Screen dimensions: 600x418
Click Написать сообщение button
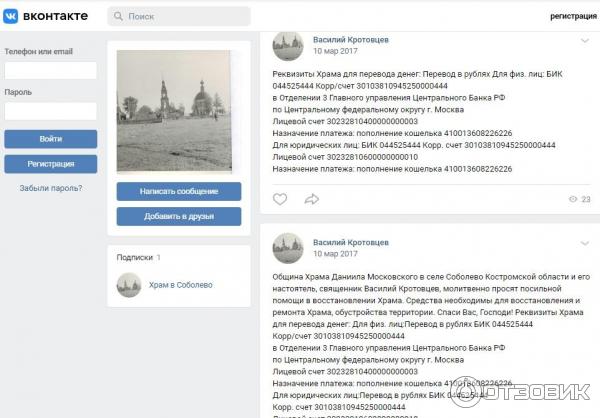[x=179, y=191]
